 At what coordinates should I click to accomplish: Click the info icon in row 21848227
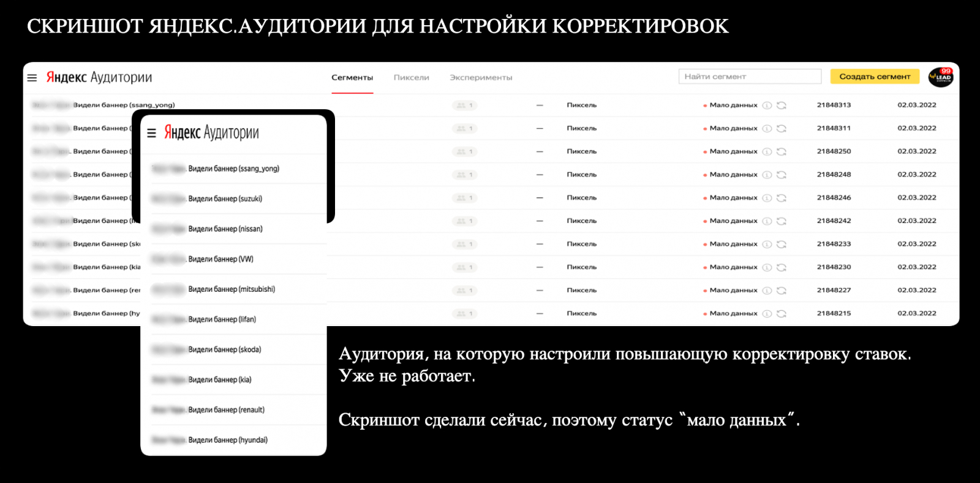767,291
